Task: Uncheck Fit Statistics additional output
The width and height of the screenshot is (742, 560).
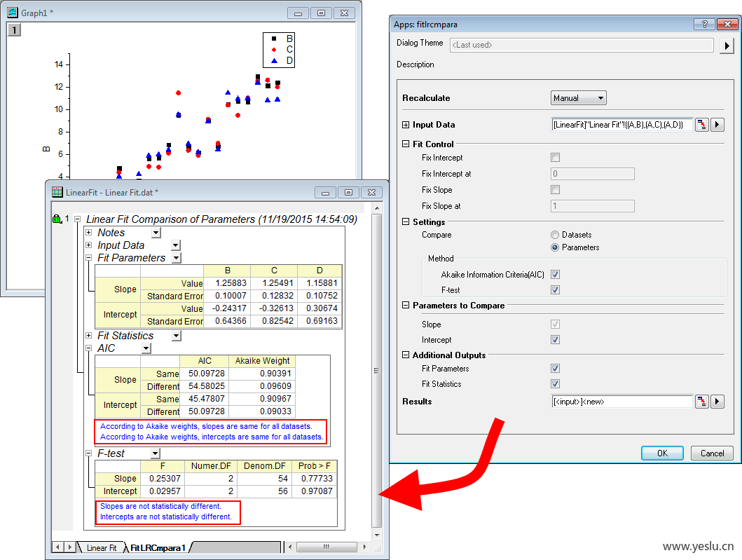Action: pyautogui.click(x=555, y=384)
